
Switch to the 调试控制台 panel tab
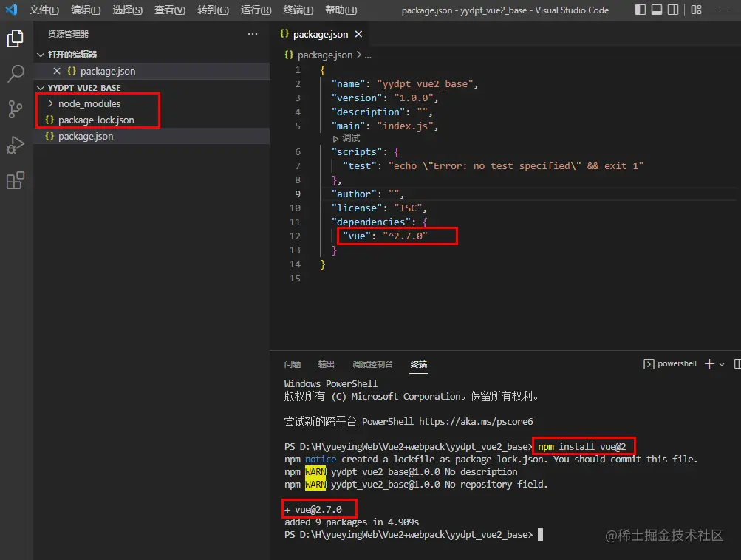[373, 364]
